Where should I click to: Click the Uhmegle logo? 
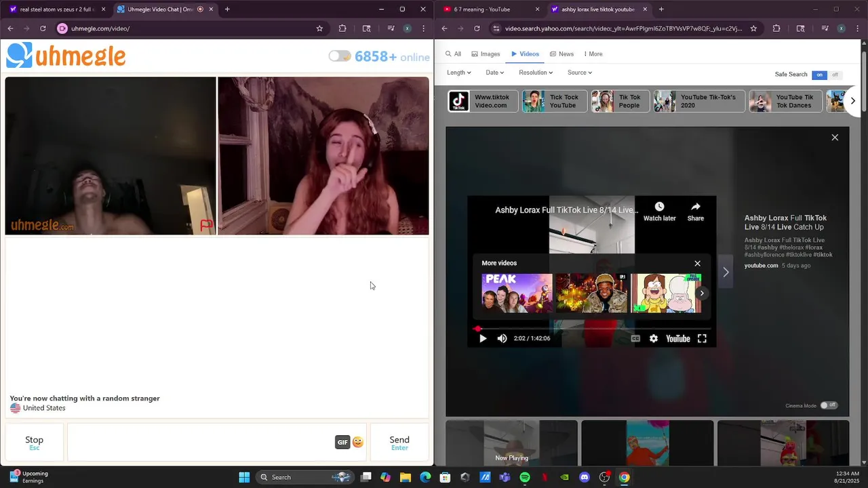[66, 56]
